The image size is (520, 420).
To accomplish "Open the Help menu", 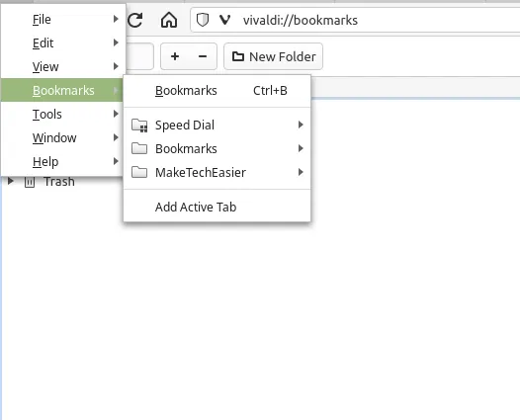I will pyautogui.click(x=63, y=161).
